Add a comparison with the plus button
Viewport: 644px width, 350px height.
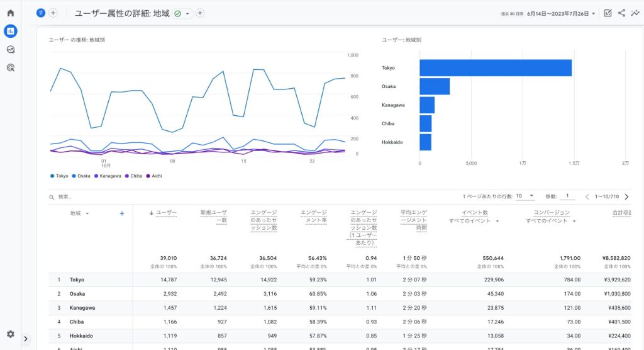point(53,13)
